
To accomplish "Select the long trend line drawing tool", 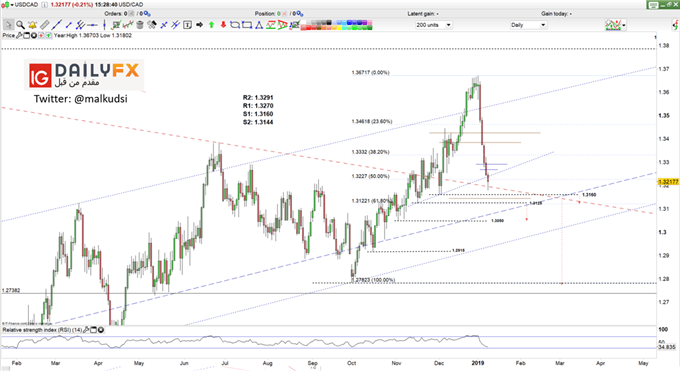I will tap(56, 25).
